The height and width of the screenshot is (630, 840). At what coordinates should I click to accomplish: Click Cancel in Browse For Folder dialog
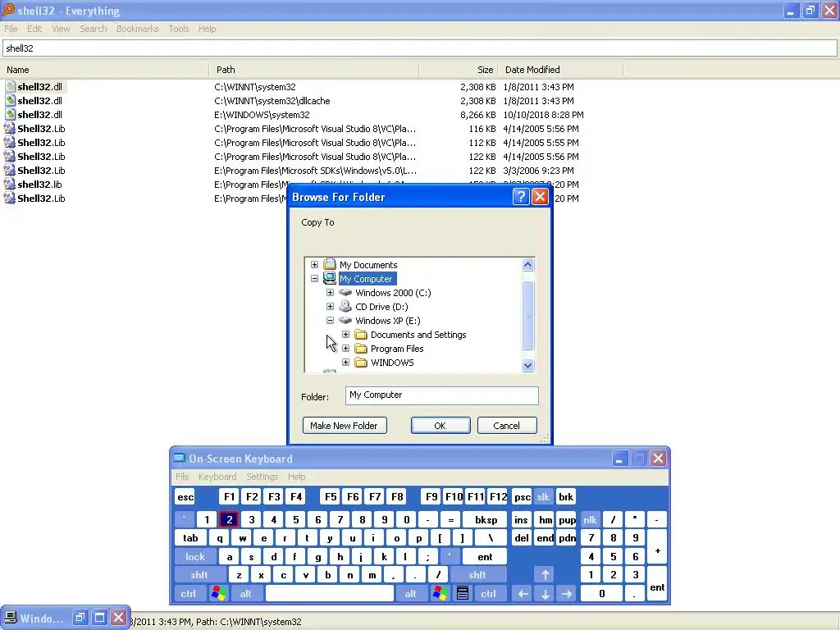pos(507,426)
